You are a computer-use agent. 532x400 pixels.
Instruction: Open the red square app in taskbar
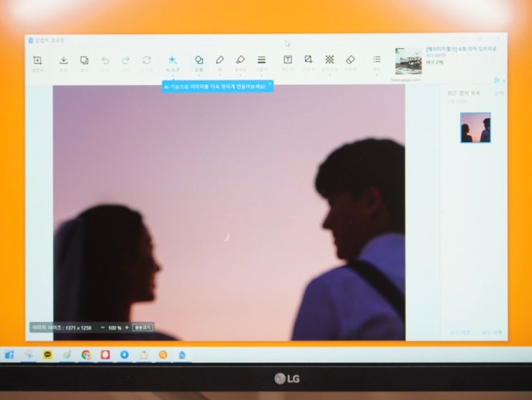coord(105,355)
